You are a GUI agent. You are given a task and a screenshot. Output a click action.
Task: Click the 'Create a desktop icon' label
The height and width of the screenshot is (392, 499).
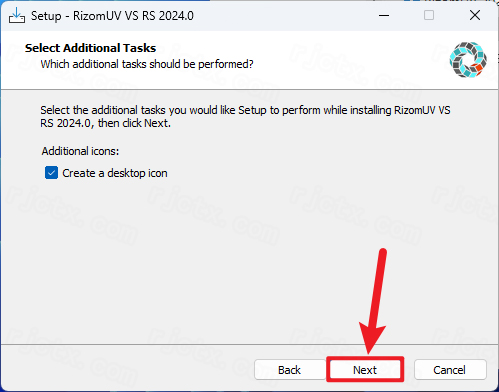115,173
